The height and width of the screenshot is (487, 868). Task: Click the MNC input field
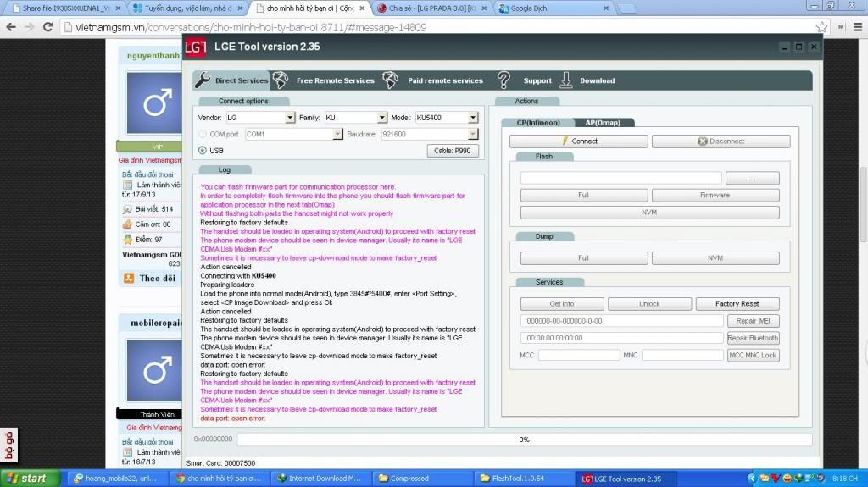[x=682, y=355]
